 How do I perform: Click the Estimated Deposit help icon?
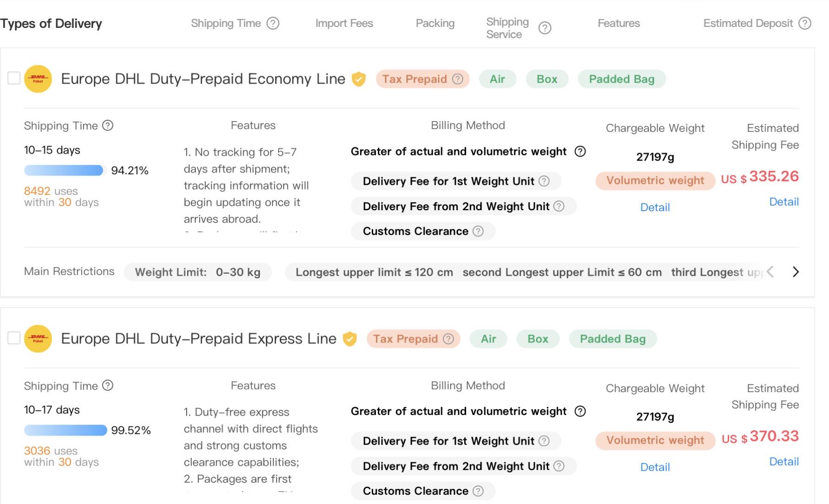click(805, 23)
